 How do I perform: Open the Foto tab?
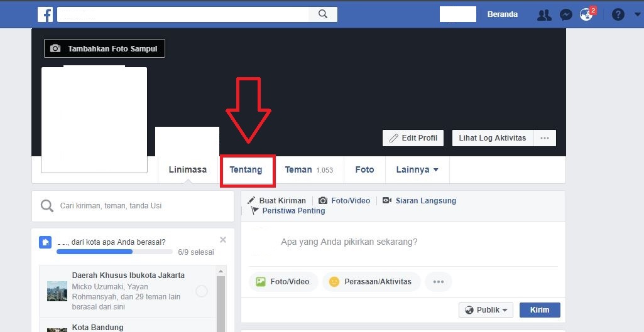tap(364, 169)
